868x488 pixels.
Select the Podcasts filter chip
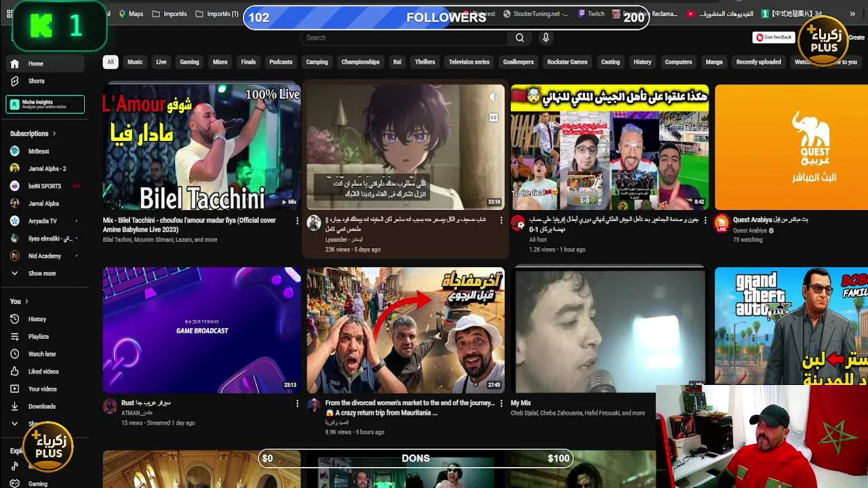[x=281, y=62]
